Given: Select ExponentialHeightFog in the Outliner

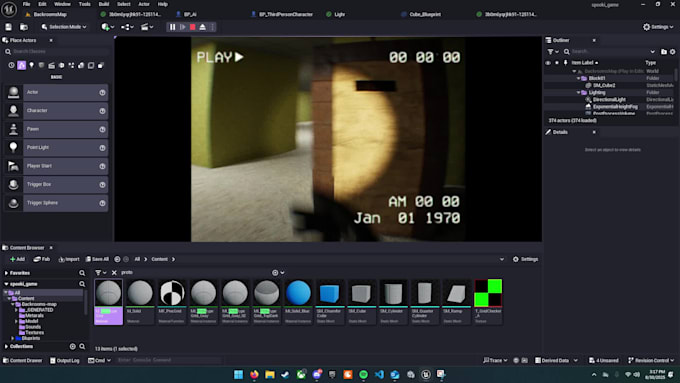Looking at the screenshot, I should point(615,107).
